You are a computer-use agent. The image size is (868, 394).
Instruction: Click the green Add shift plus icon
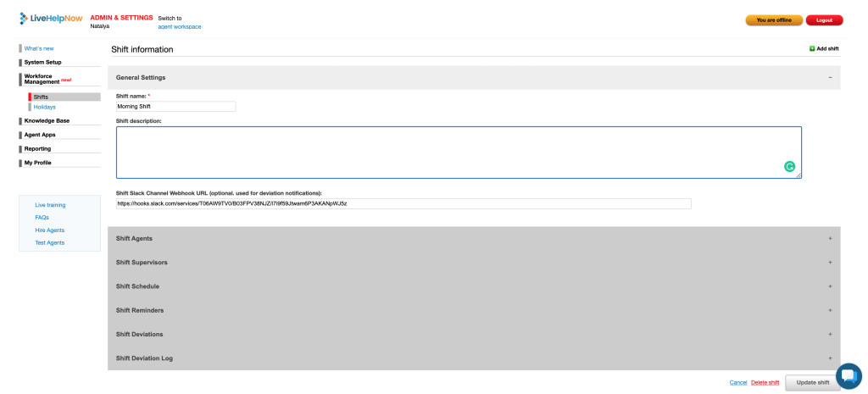812,49
